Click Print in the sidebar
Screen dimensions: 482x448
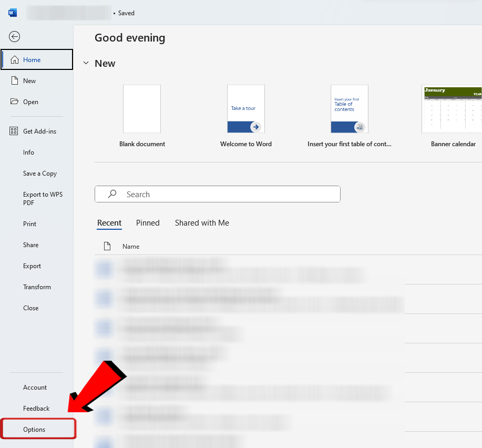click(x=29, y=223)
